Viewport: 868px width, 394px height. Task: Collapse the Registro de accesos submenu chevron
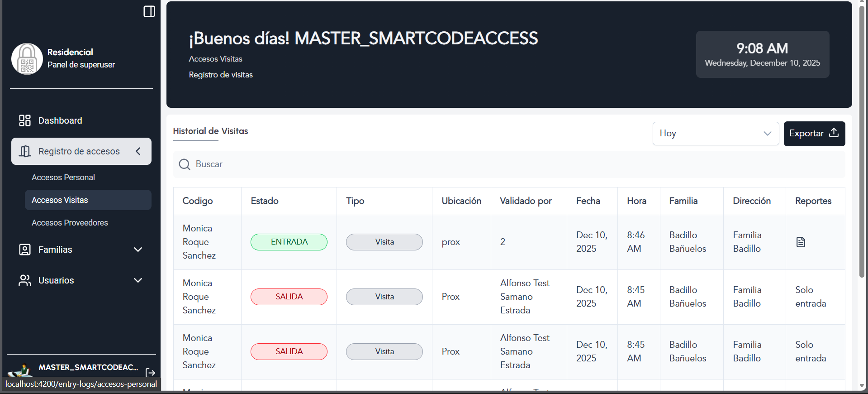click(138, 151)
